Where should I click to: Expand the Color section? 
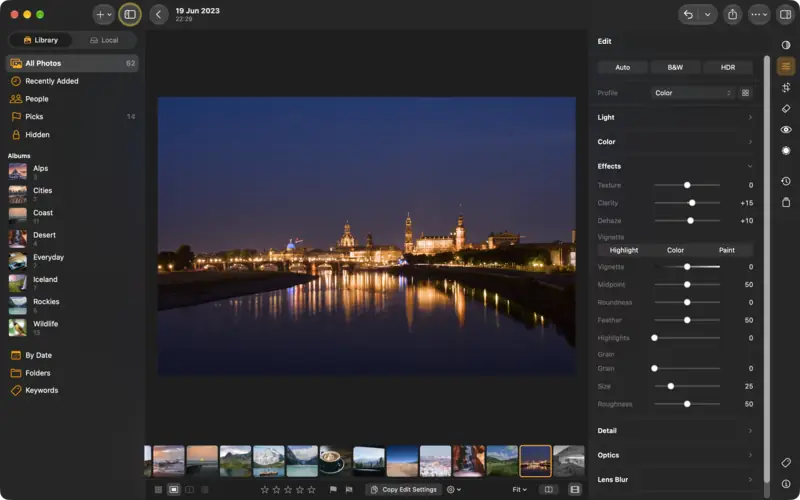675,142
